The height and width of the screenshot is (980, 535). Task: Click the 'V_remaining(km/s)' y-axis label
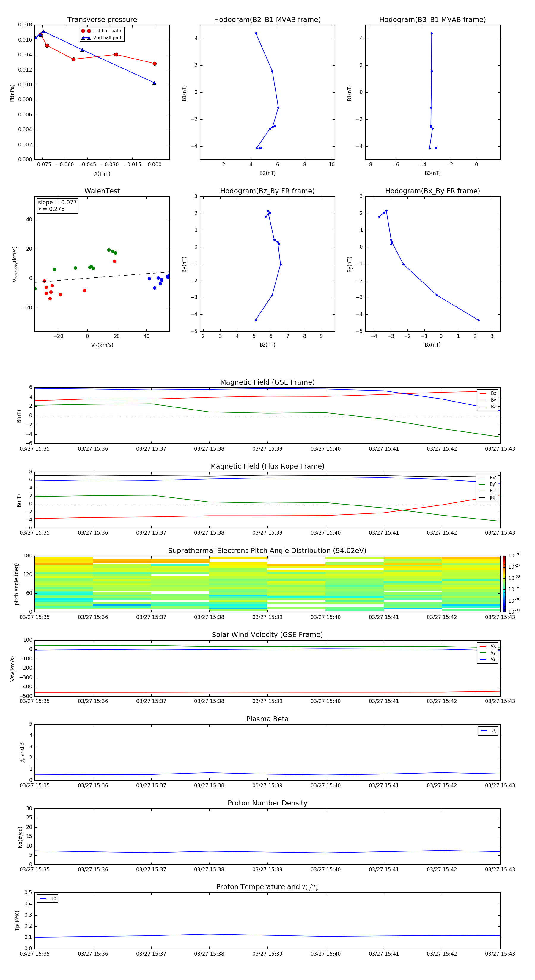click(15, 264)
